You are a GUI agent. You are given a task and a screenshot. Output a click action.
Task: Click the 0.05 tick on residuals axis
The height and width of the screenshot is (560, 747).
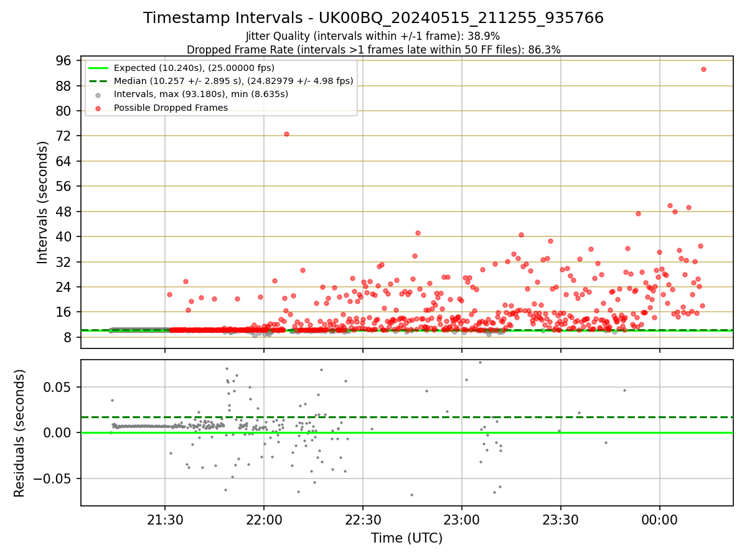tap(59, 387)
